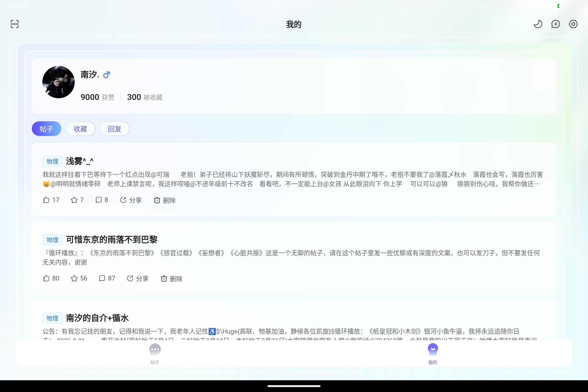Screen dimensions: 588x392
Task: Open comments on 浅雾^_^ post
Action: (102, 200)
